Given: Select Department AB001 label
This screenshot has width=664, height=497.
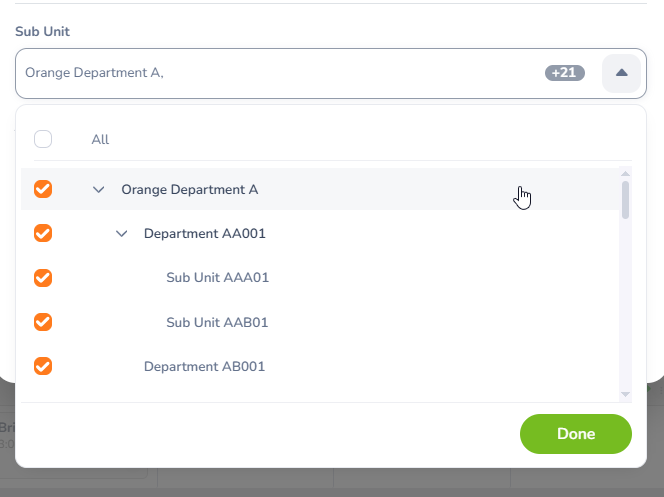Looking at the screenshot, I should pos(204,366).
